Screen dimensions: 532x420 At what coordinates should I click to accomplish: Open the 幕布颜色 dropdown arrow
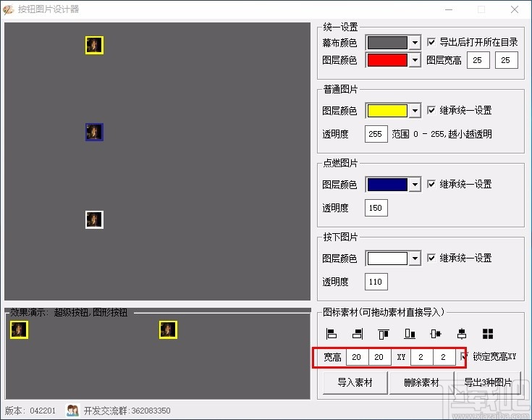(415, 43)
